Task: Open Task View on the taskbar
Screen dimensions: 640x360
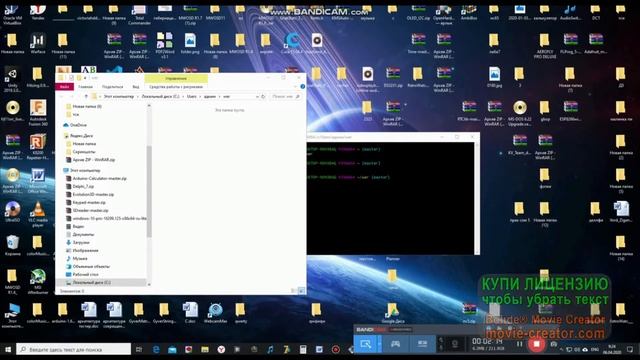Action: click(139, 349)
